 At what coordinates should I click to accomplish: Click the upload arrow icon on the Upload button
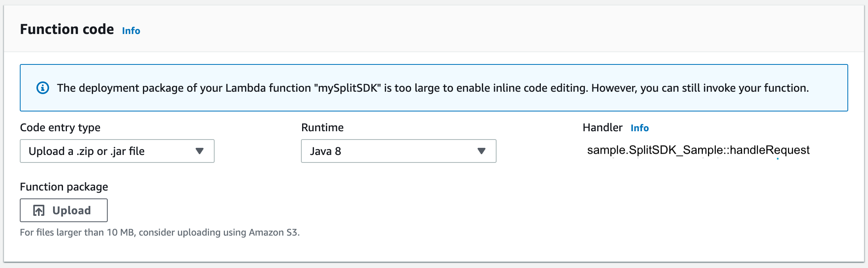coord(39,210)
